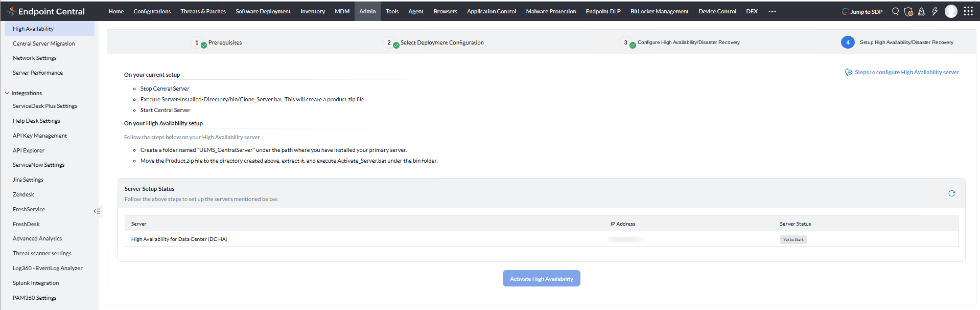Open the nine-dot apps grid
This screenshot has width=980, height=310.
coord(968,11)
